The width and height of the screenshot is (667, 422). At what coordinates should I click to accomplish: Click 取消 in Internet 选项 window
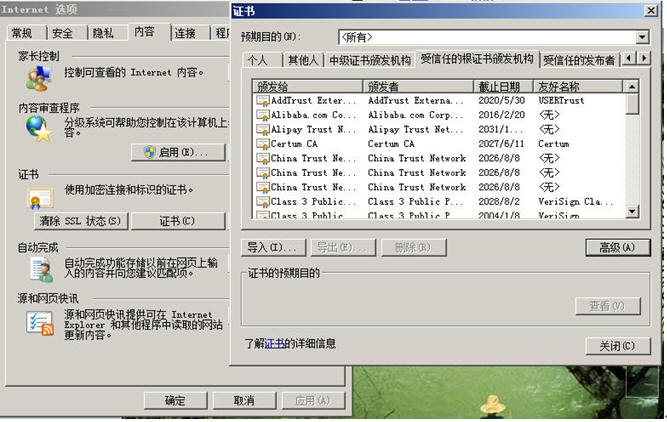pyautogui.click(x=244, y=401)
